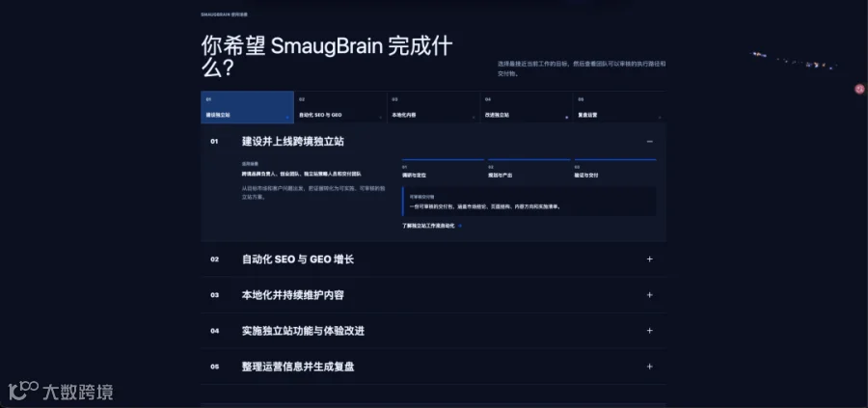Select step 03 验证与交付
868x408 pixels.
615,169
